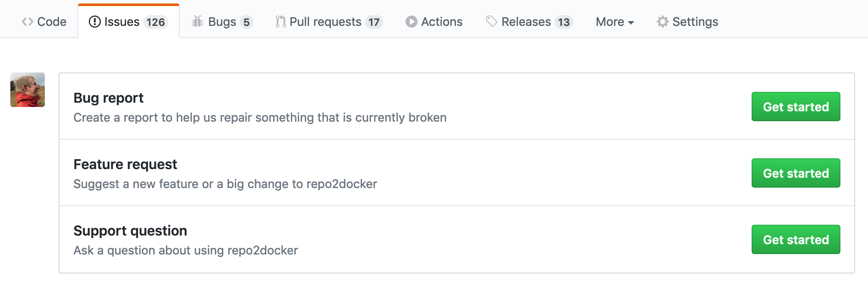Select the Feature request template title
The height and width of the screenshot is (289, 868).
125,164
